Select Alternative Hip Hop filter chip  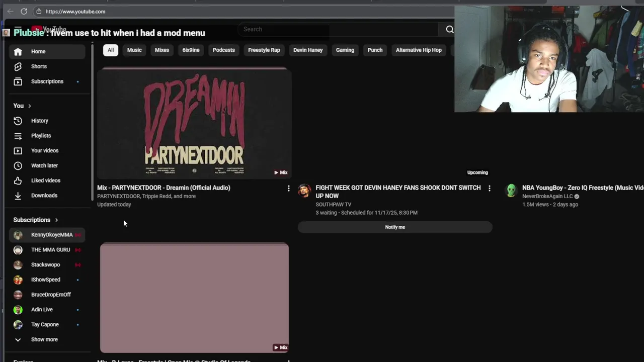[x=419, y=50]
